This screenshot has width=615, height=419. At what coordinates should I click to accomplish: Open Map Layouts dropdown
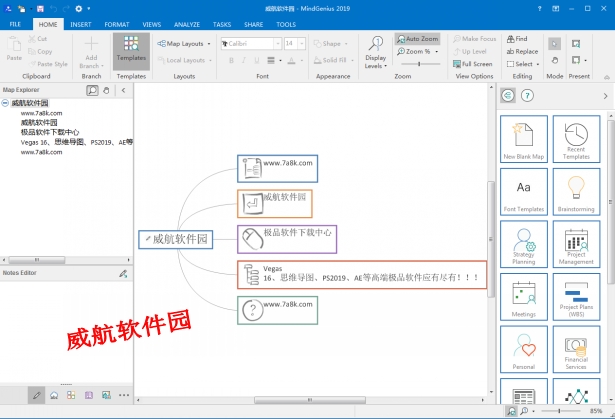coord(184,44)
